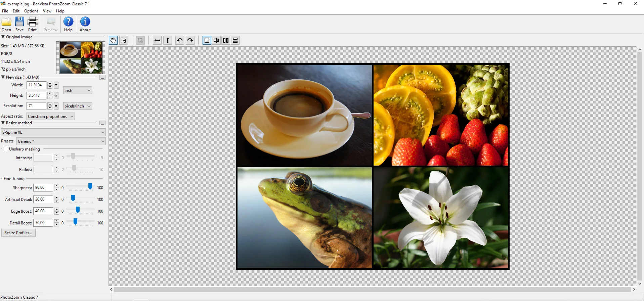
Task: Click the Resize Profiles button
Action: (18, 233)
